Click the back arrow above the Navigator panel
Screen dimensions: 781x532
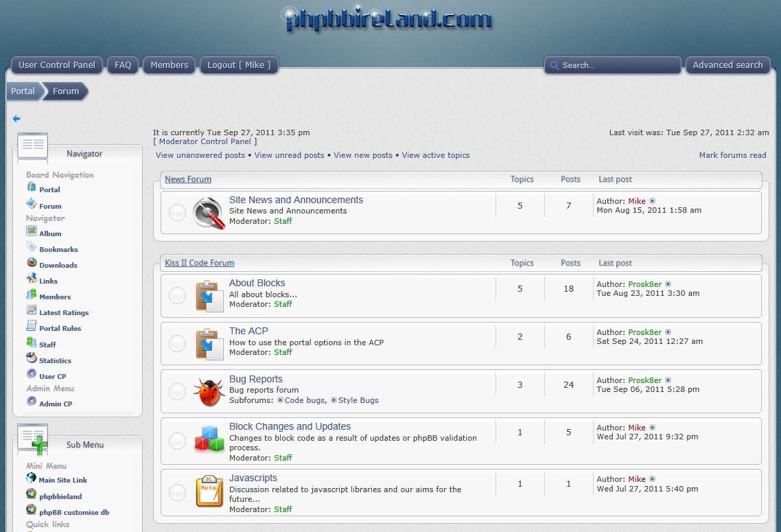16,118
